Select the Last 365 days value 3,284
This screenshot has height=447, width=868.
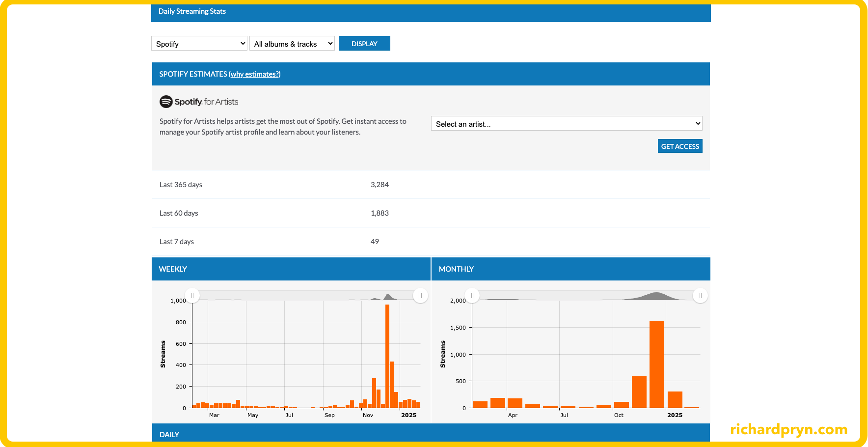click(380, 185)
